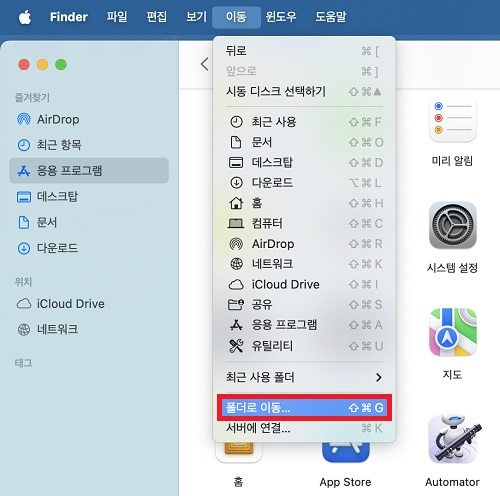Screen dimensions: 500x496
Task: Open the Apple menu
Action: (25, 17)
